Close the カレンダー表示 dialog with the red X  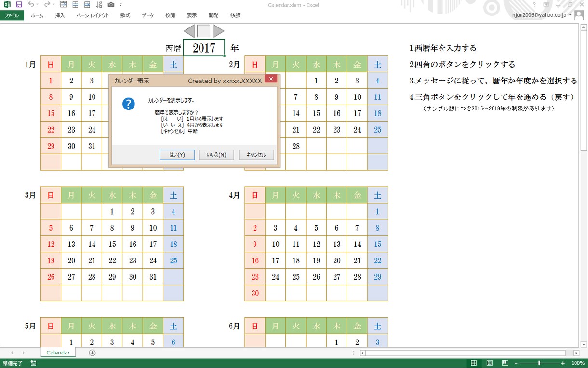pos(271,79)
